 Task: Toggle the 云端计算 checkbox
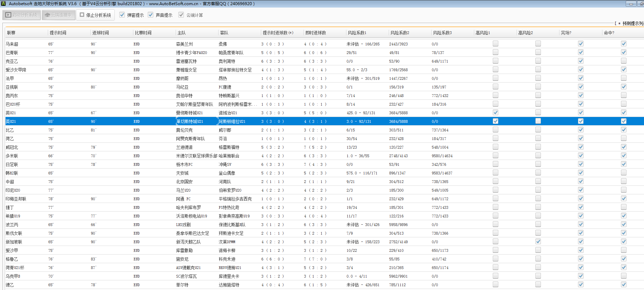181,15
